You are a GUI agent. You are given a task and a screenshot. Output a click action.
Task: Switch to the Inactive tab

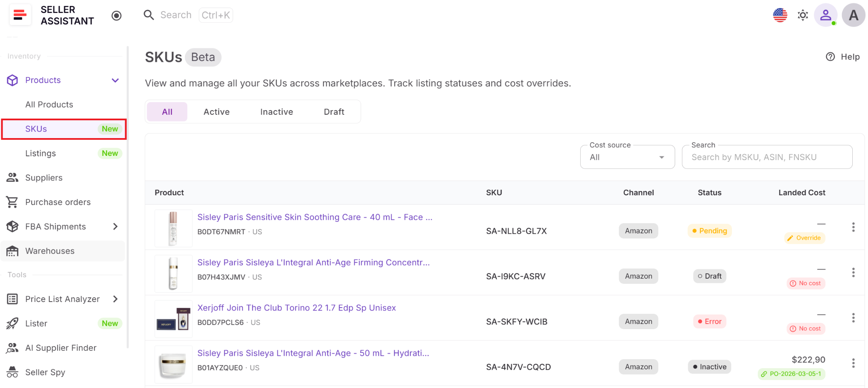click(x=276, y=112)
